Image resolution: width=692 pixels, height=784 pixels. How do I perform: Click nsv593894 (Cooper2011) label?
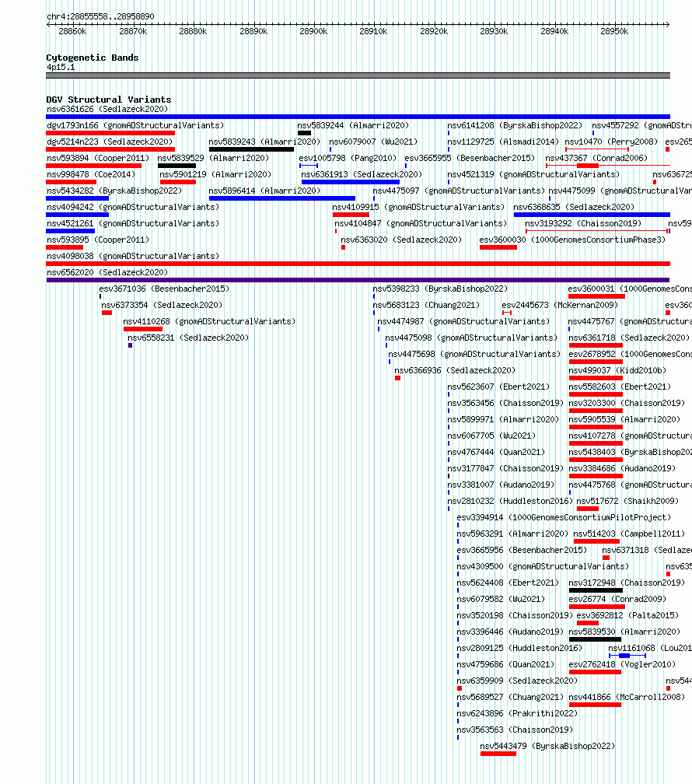98,158
